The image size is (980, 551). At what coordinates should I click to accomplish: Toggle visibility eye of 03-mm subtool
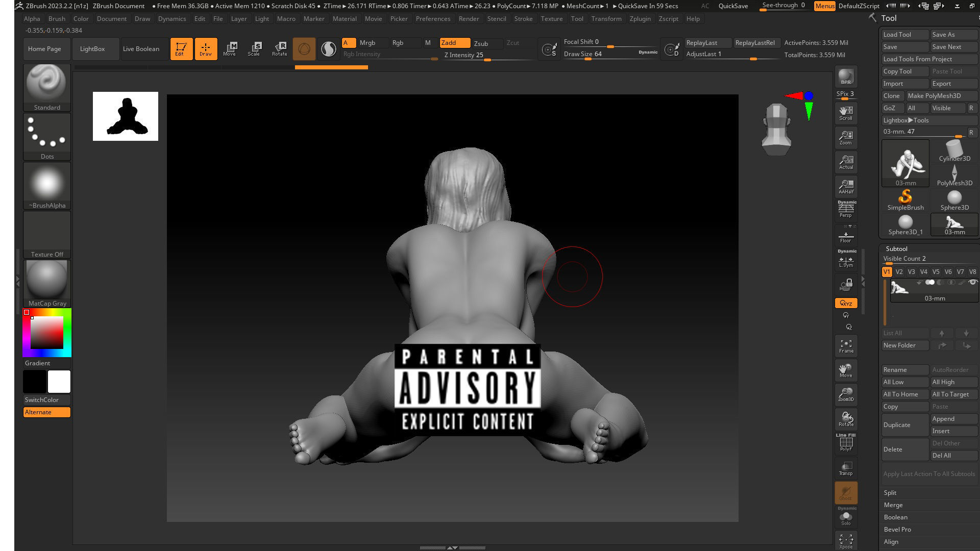coord(973,282)
